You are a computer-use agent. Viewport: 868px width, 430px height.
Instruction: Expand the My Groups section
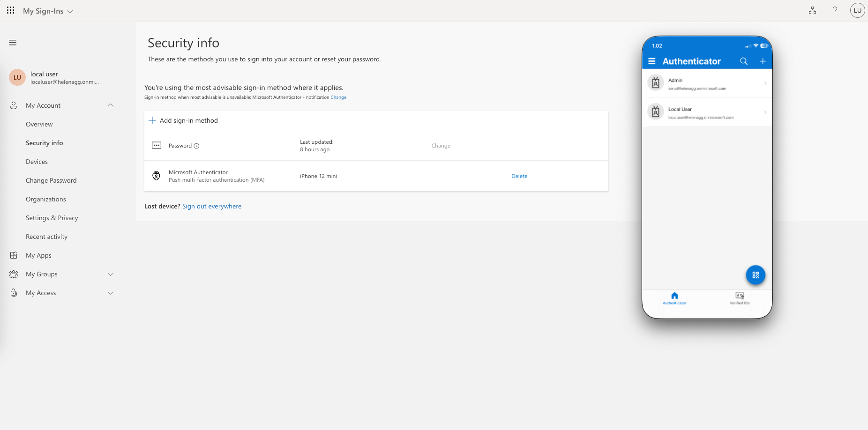coord(111,274)
